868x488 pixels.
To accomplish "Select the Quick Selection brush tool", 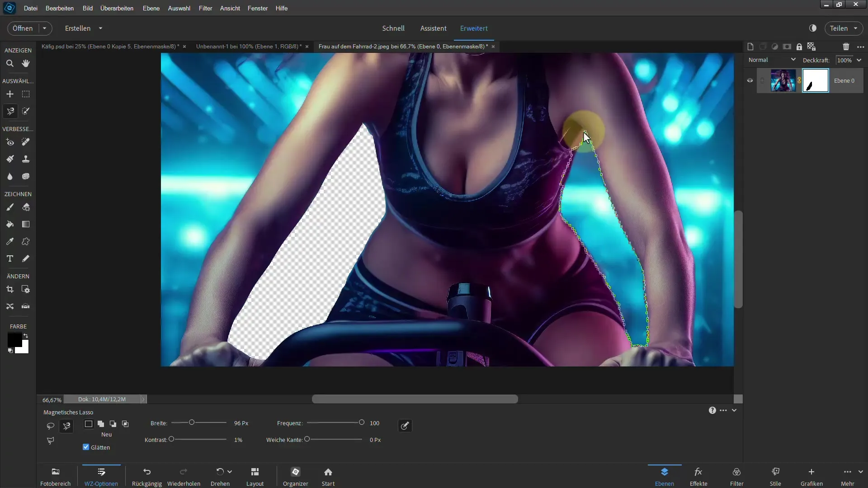I will point(26,111).
